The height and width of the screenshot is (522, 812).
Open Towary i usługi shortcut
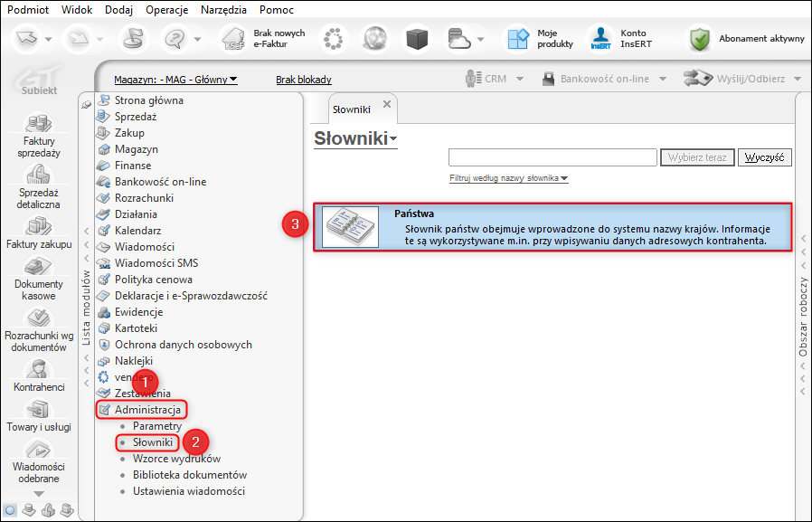click(x=39, y=409)
